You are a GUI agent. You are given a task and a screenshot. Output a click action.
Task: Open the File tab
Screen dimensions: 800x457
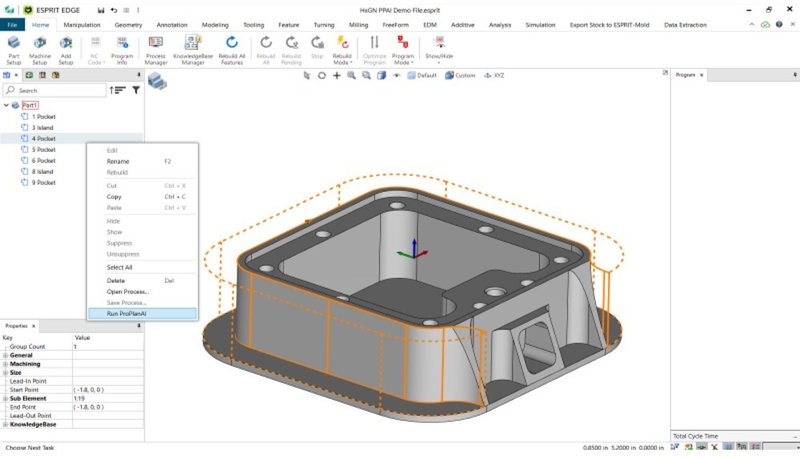[12, 24]
